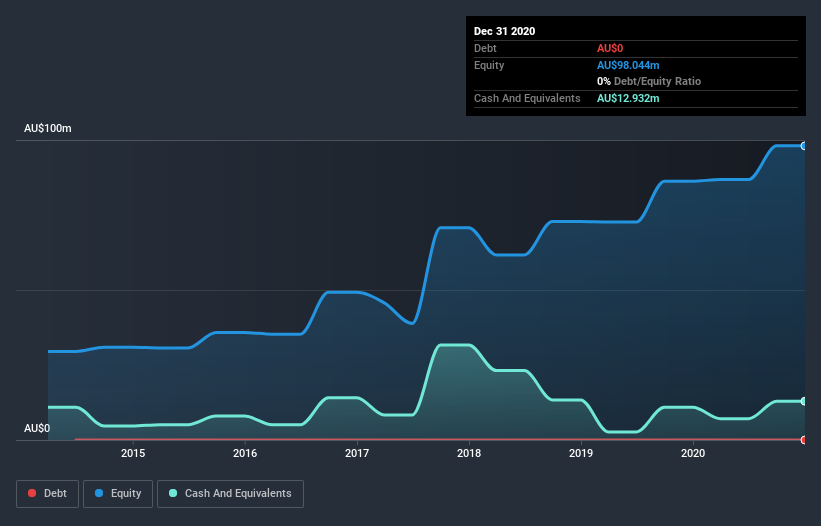Click the 2019 x-axis label

coord(581,453)
